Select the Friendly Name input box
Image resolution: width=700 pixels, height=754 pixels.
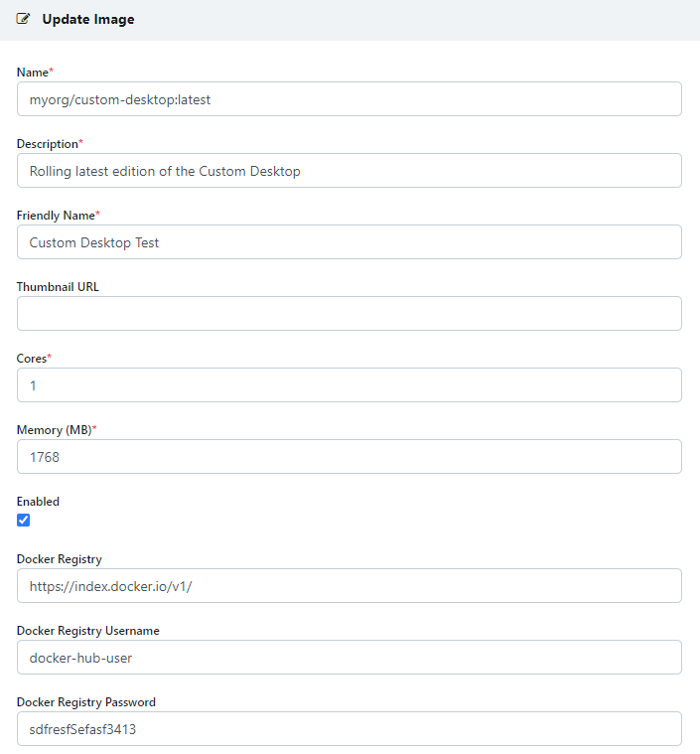tap(349, 242)
